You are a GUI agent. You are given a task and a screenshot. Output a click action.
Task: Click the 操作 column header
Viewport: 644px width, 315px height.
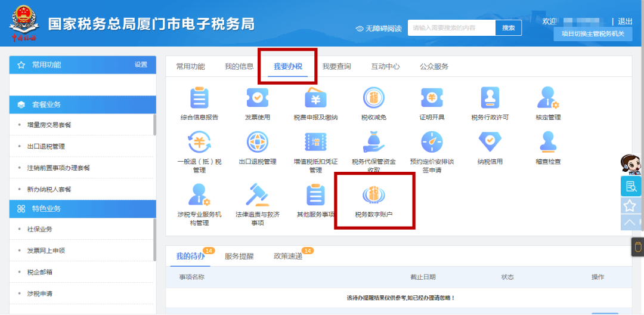coord(597,277)
